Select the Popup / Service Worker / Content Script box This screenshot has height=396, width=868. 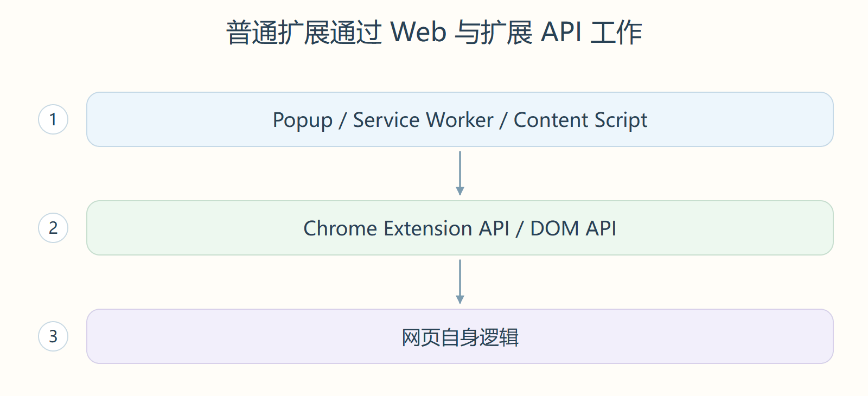click(460, 119)
